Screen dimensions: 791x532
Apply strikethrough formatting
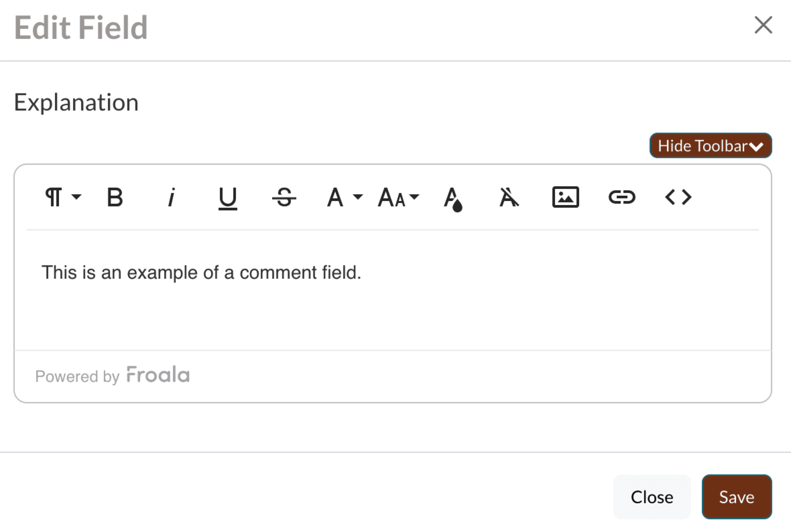[284, 197]
